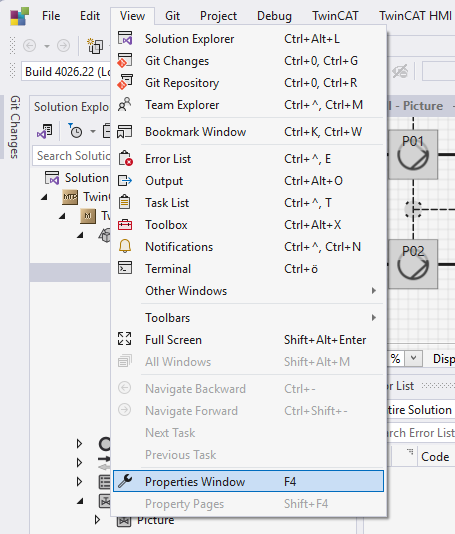The width and height of the screenshot is (455, 534).
Task: Click the Search Solution Explorer field
Action: tap(72, 156)
